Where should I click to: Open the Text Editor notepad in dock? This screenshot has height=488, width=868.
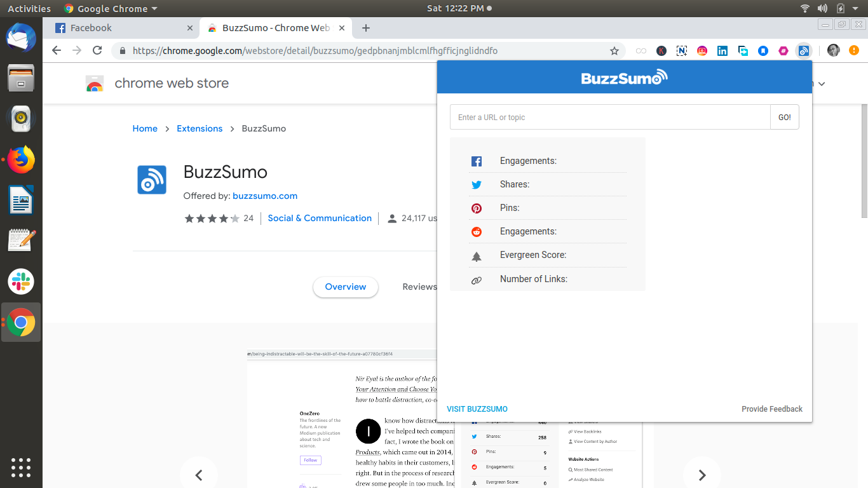pyautogui.click(x=21, y=241)
